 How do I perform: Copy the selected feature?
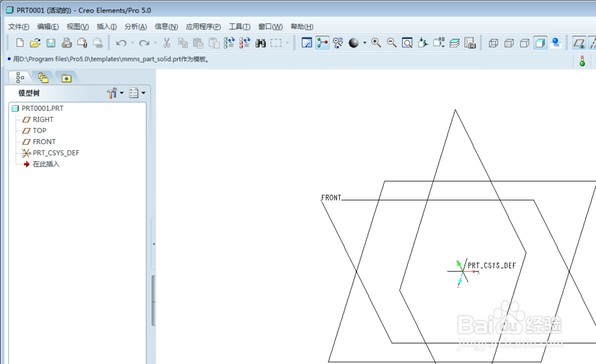point(183,43)
